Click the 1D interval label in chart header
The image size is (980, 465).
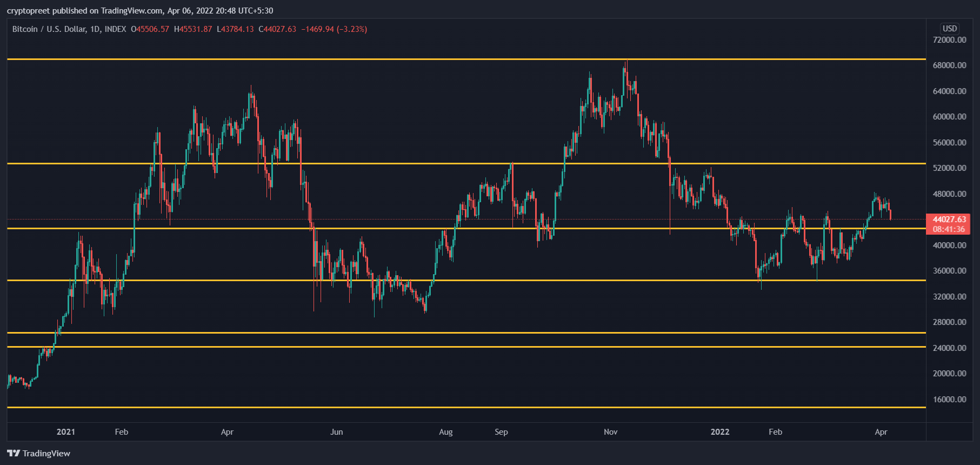pyautogui.click(x=95, y=29)
